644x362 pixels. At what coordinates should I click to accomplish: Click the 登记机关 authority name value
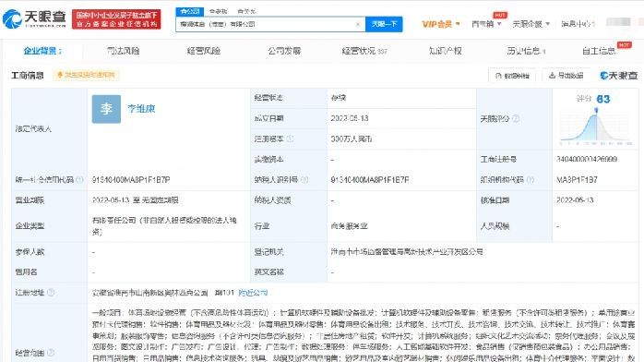(407, 251)
